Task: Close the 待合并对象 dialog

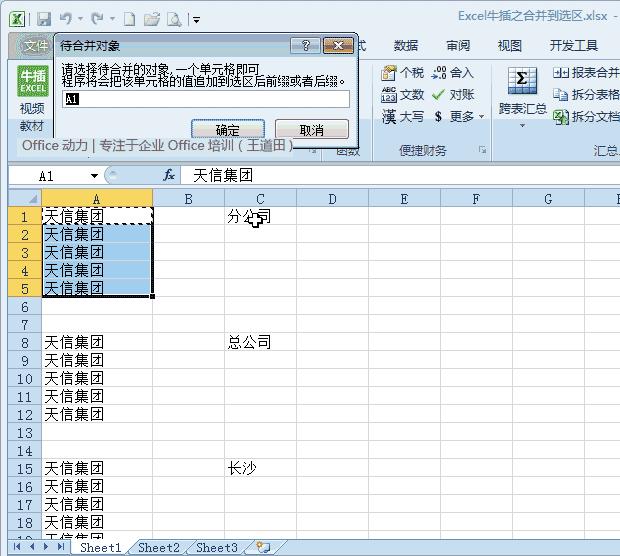Action: (x=338, y=46)
